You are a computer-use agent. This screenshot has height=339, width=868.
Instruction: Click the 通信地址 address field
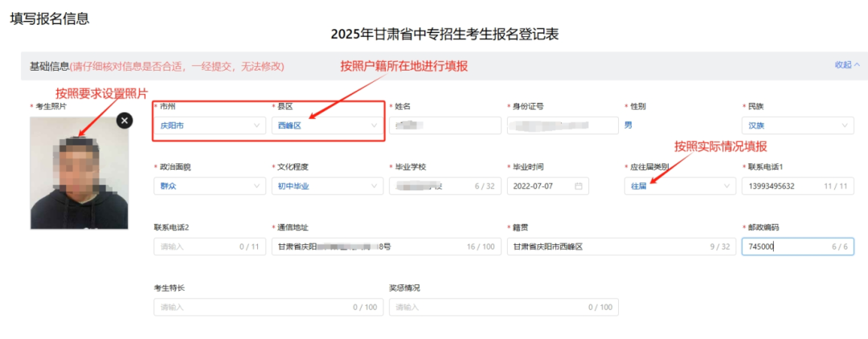point(370,247)
